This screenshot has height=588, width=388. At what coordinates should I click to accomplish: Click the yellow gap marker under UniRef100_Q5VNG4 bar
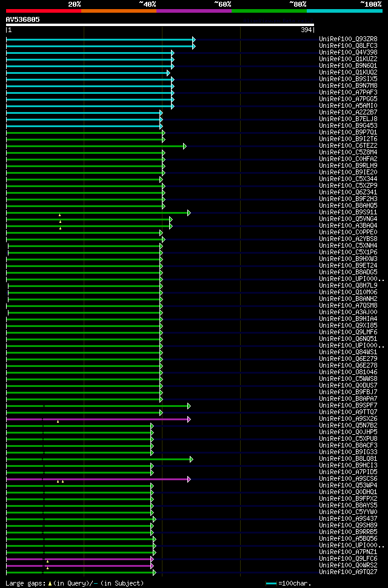(60, 222)
